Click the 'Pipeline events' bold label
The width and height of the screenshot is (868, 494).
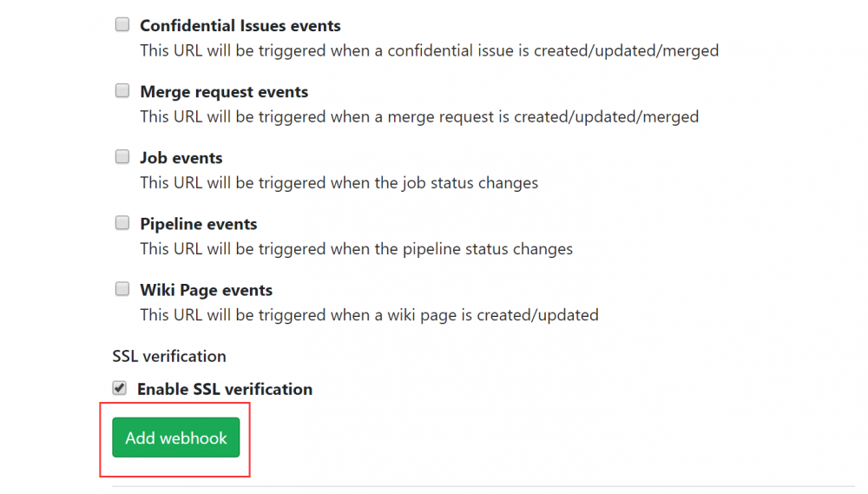click(x=199, y=224)
